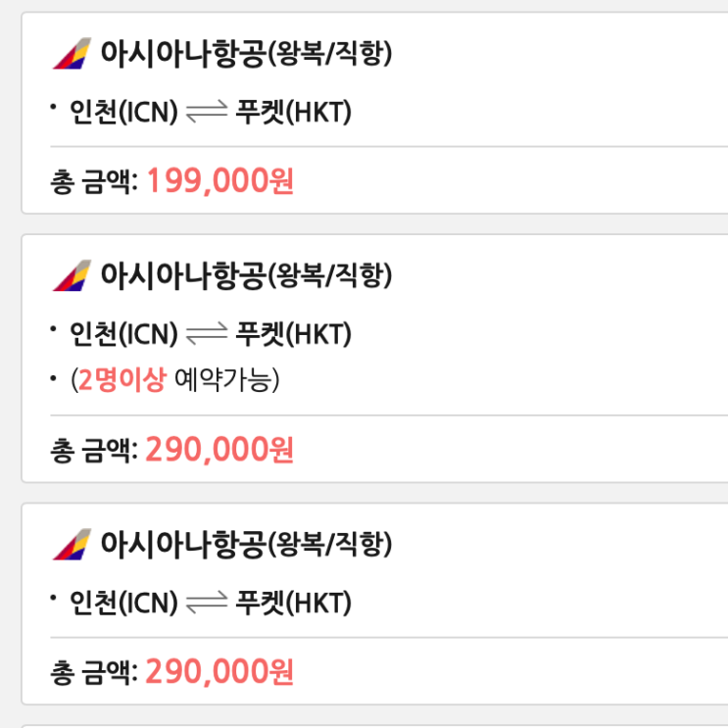Open the third 아시아나항공 flight title

click(x=246, y=544)
